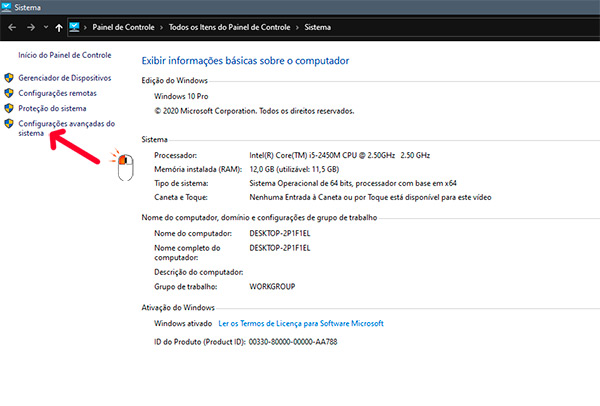This screenshot has width=600, height=406.
Task: Click the 2020 Microsoft Corporation copyright text
Action: [254, 111]
